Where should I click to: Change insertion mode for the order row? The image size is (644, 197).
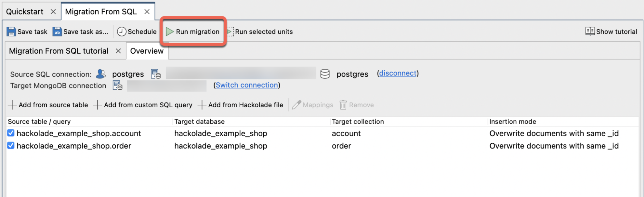(553, 146)
